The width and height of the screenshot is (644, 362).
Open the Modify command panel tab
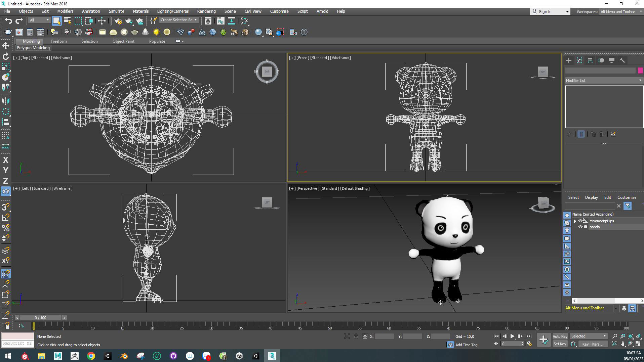[x=579, y=60]
